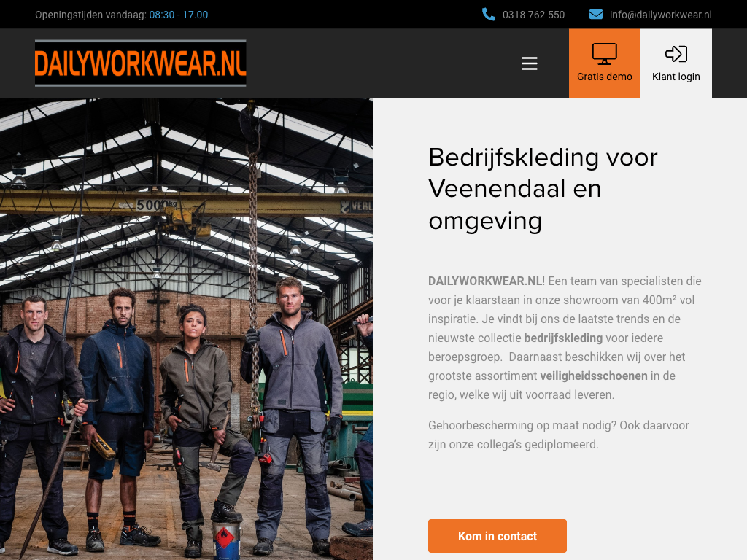Open the Gratis demo button
Image resolution: width=747 pixels, height=560 pixels.
[605, 63]
